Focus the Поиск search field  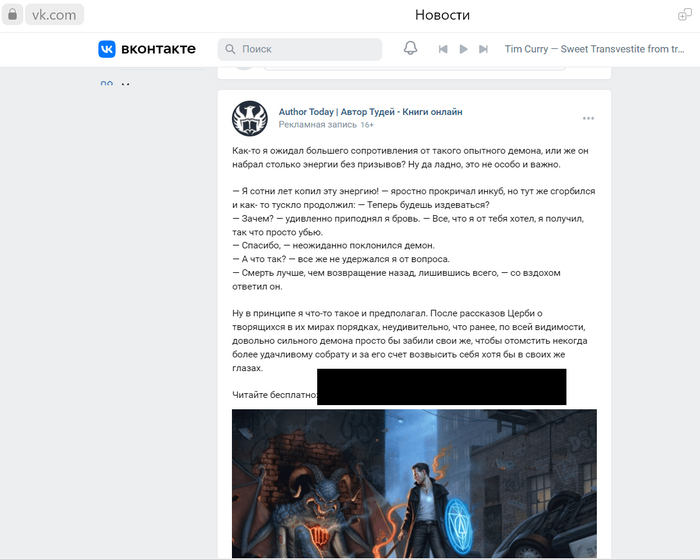click(300, 49)
